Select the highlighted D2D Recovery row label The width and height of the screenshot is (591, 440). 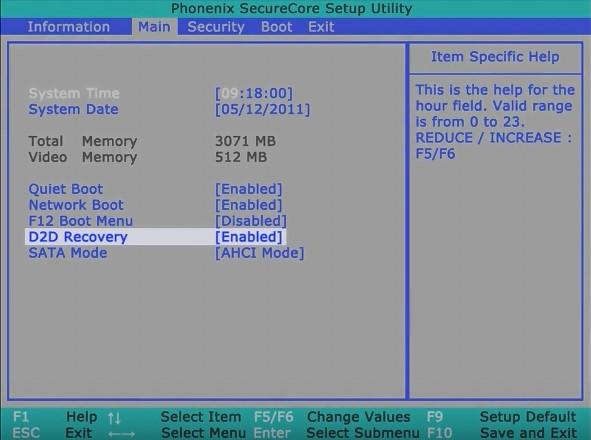(x=78, y=237)
